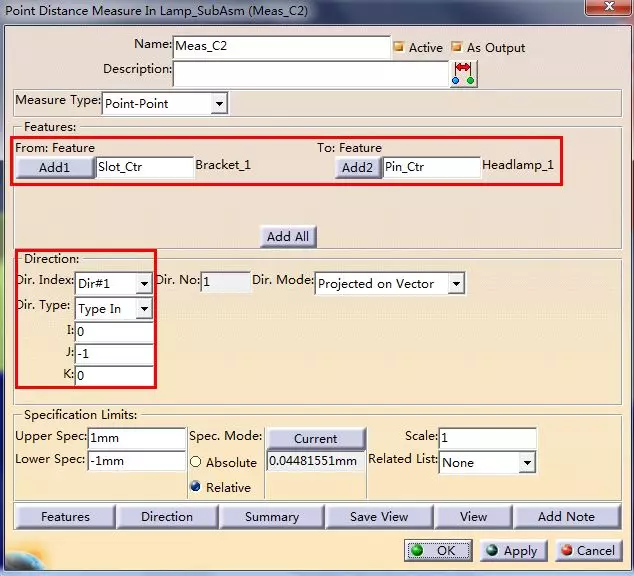Viewport: 634px width, 576px height.
Task: Close the Point Distance Measure dialog
Action: [603, 10]
